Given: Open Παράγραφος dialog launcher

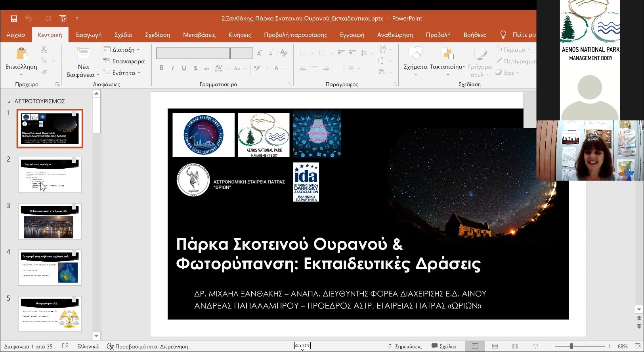Looking at the screenshot, I should pyautogui.click(x=394, y=84).
